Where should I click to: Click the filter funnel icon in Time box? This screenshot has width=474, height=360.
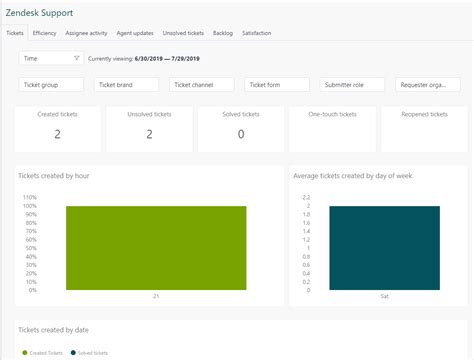76,58
